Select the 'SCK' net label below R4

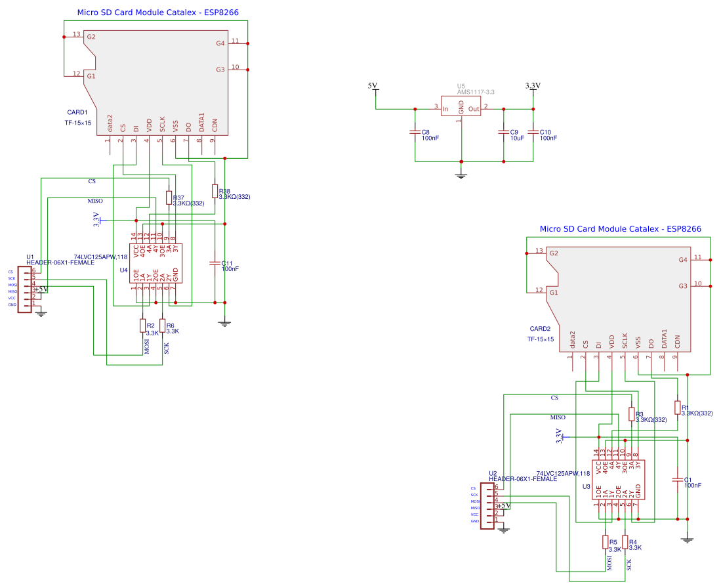pos(629,565)
